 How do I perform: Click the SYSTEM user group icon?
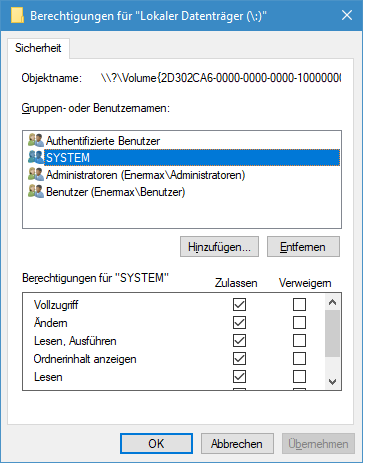[x=36, y=157]
